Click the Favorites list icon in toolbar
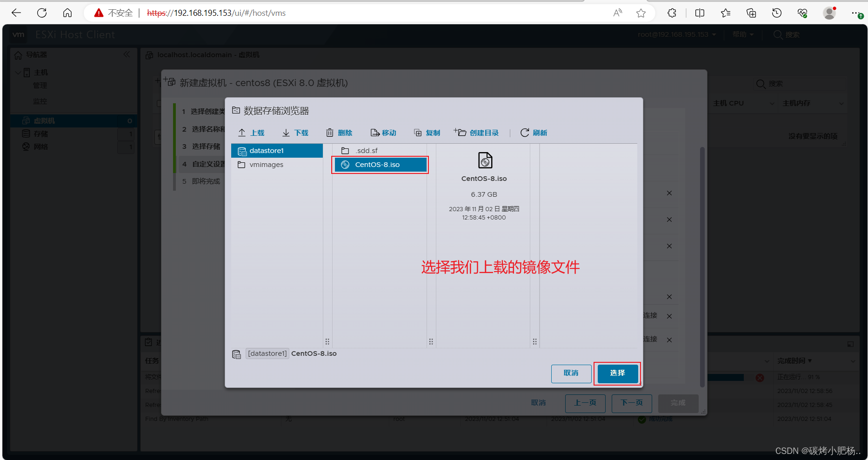This screenshot has width=868, height=460. pos(726,13)
